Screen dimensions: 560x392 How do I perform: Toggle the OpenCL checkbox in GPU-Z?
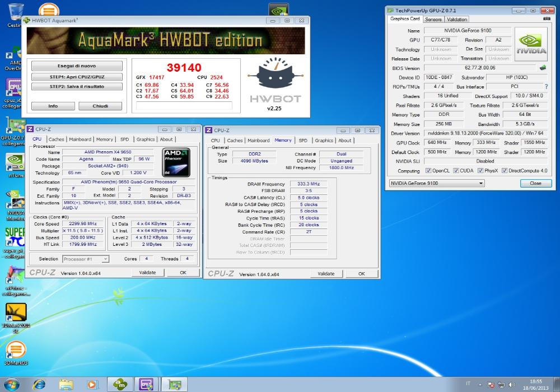428,171
